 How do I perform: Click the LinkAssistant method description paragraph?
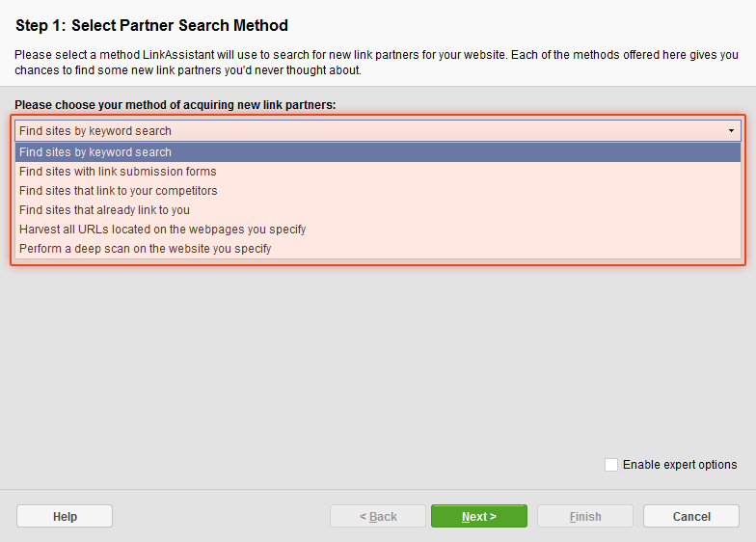pos(376,62)
